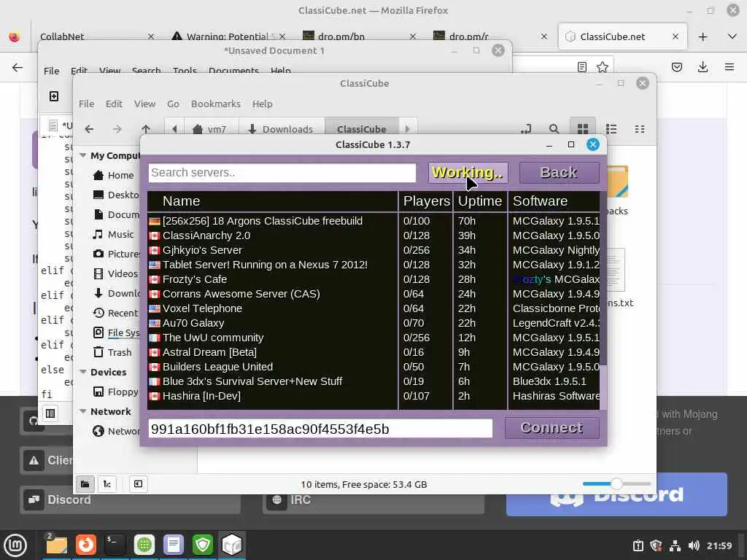Open View menu in file manager
The height and width of the screenshot is (560, 747).
click(144, 104)
